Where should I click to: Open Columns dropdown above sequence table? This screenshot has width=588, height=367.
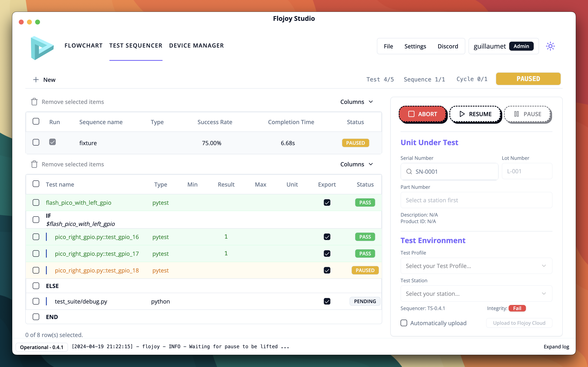click(356, 102)
